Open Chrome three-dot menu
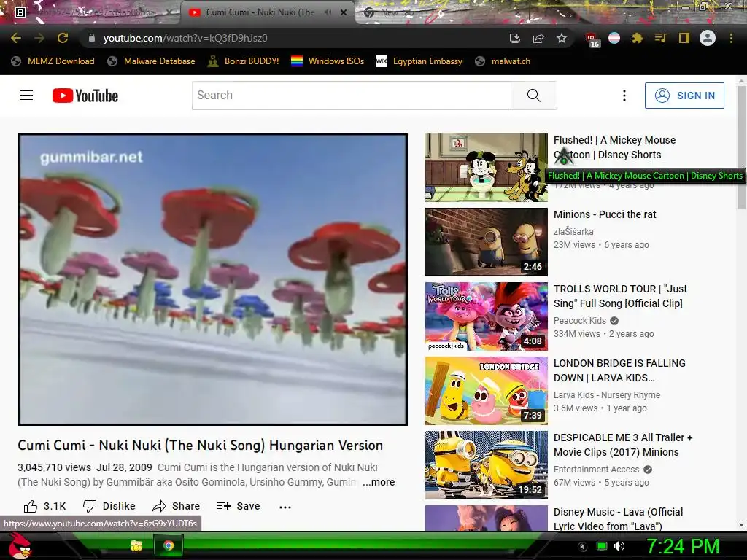747x560 pixels. 731,38
